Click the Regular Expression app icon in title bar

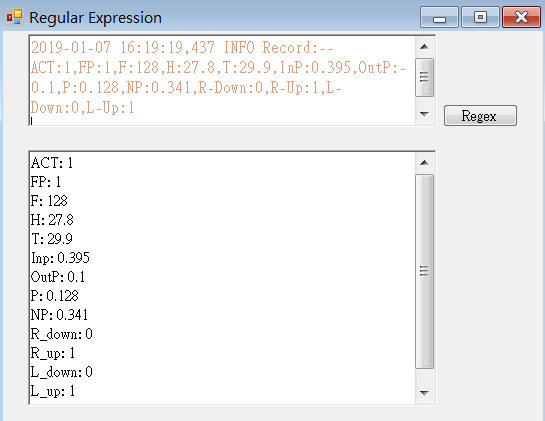pyautogui.click(x=14, y=17)
